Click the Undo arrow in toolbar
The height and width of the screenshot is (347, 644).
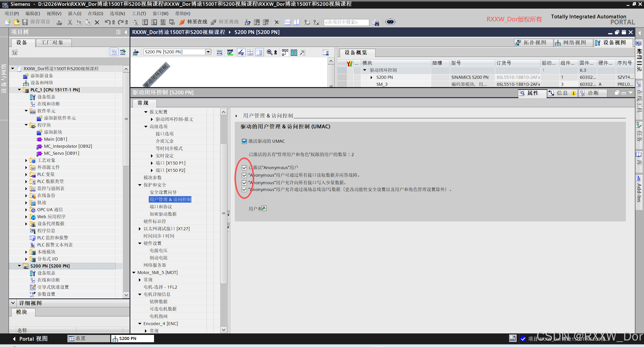click(x=107, y=22)
